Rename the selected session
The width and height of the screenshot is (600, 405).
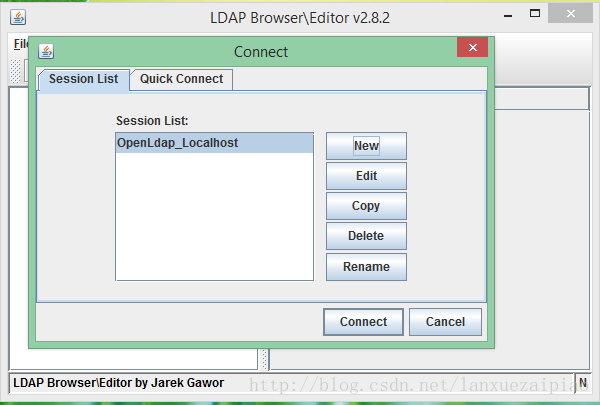coord(366,266)
